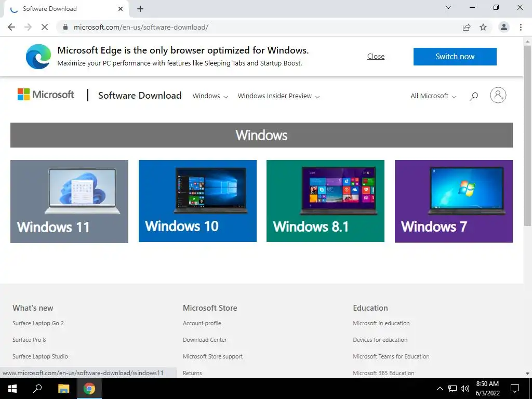Open the Chrome profile avatar
This screenshot has height=399, width=532.
pos(504,27)
